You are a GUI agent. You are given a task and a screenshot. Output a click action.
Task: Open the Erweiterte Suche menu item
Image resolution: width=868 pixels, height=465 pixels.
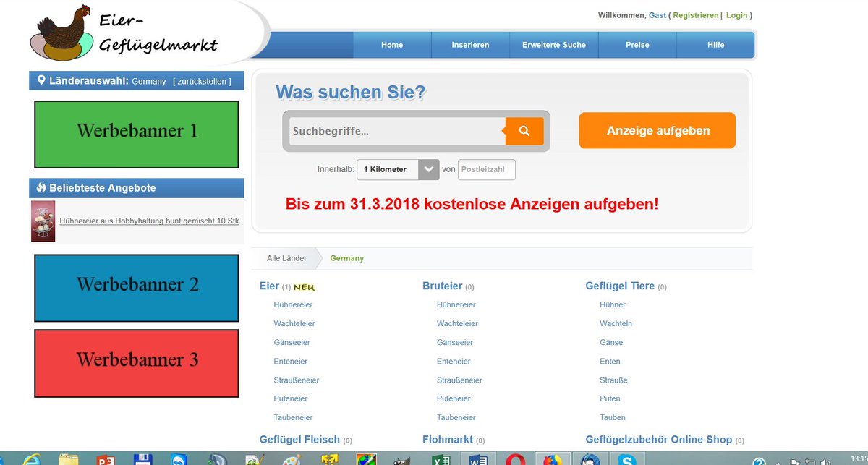click(554, 44)
